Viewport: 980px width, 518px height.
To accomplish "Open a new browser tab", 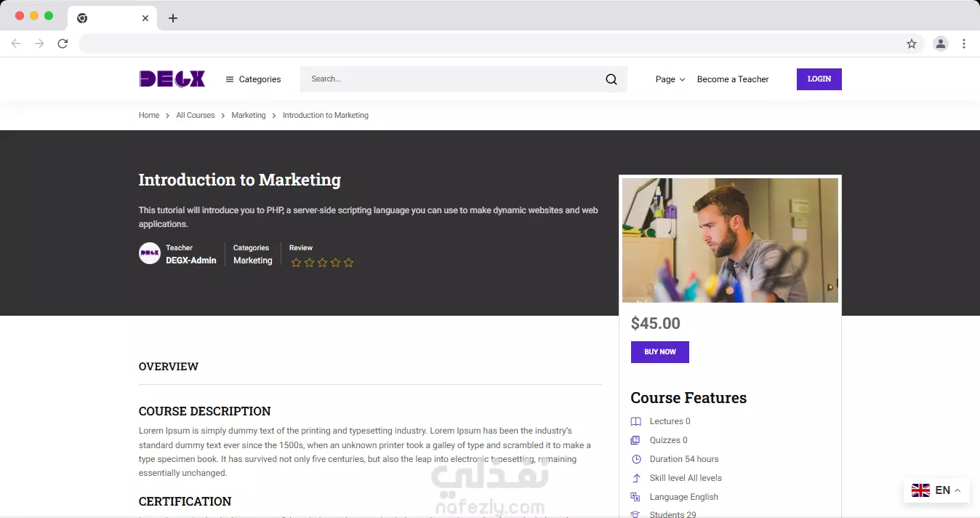I will pyautogui.click(x=173, y=18).
